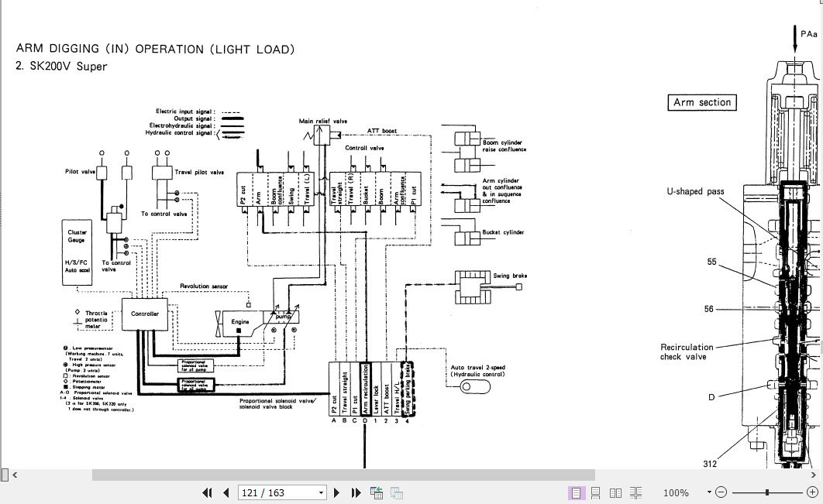Click the 'Controller' box in diagram
Screen dimensions: 823x504
145,314
